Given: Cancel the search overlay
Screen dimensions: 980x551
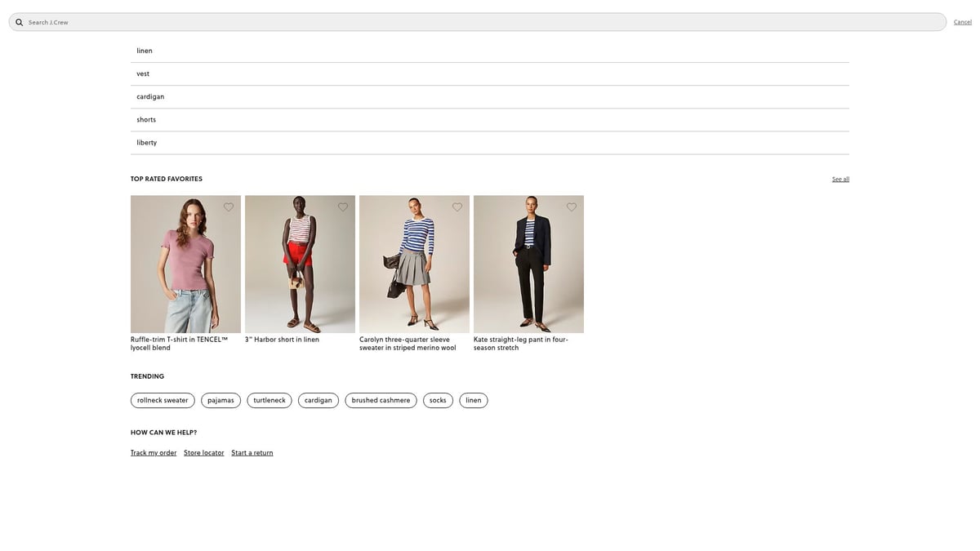Looking at the screenshot, I should tap(963, 22).
